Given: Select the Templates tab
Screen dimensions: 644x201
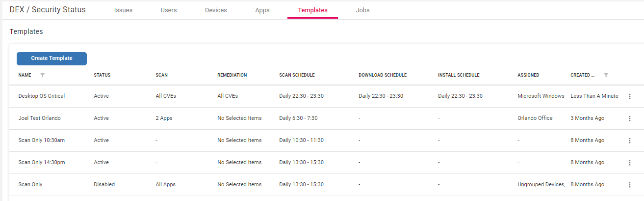Looking at the screenshot, I should (x=312, y=10).
